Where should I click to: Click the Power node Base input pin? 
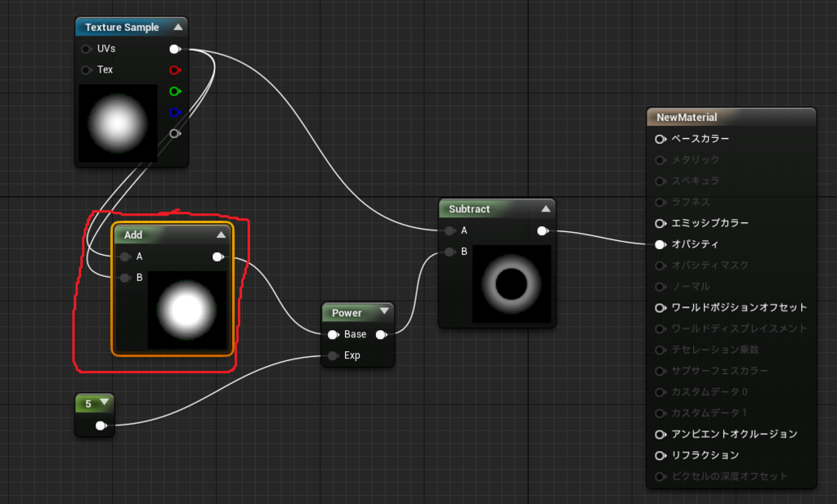333,334
